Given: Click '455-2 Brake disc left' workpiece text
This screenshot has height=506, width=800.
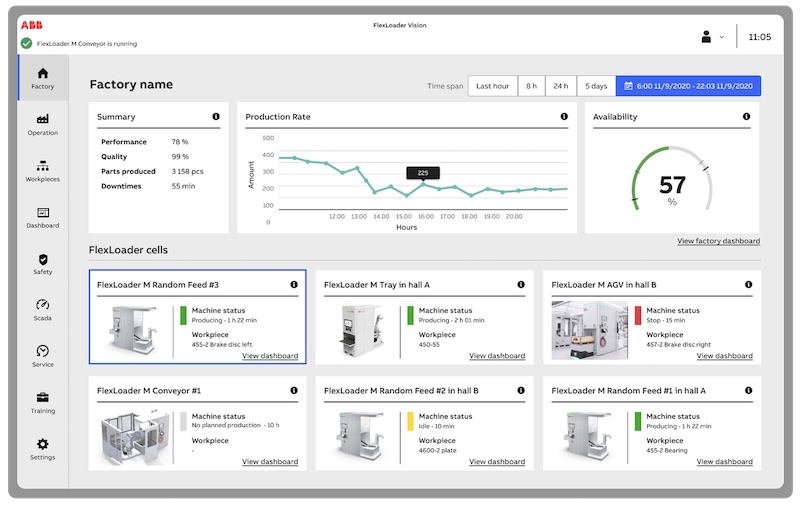Looking at the screenshot, I should coord(222,344).
